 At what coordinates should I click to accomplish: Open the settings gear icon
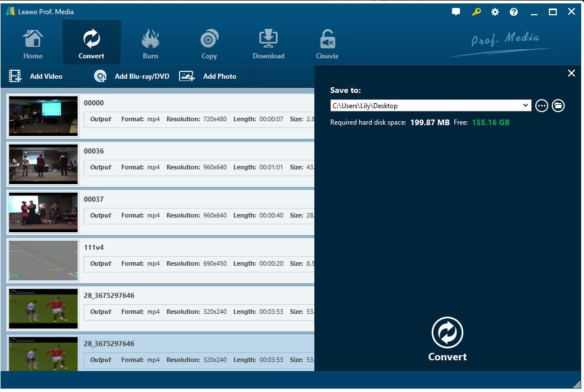point(495,11)
